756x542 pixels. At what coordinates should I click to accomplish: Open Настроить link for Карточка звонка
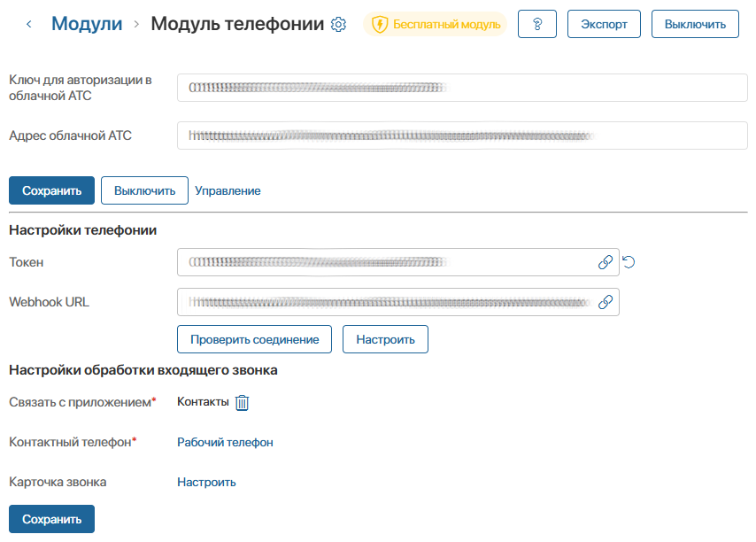(x=206, y=482)
